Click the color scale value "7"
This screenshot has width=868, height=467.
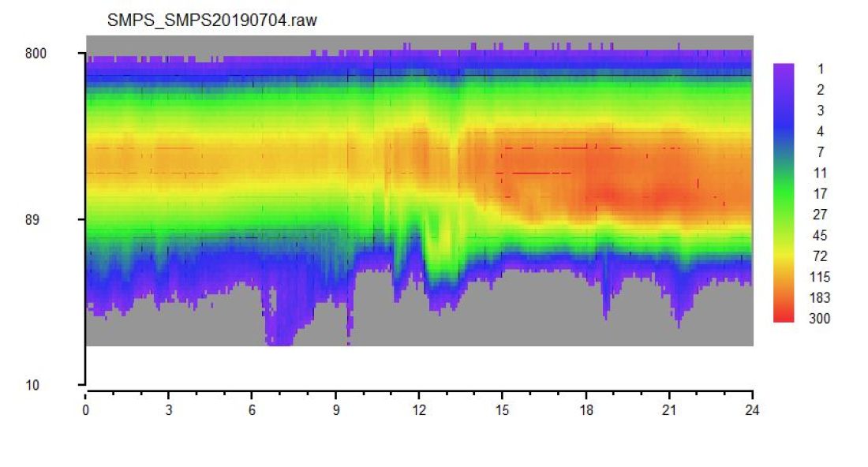(821, 152)
